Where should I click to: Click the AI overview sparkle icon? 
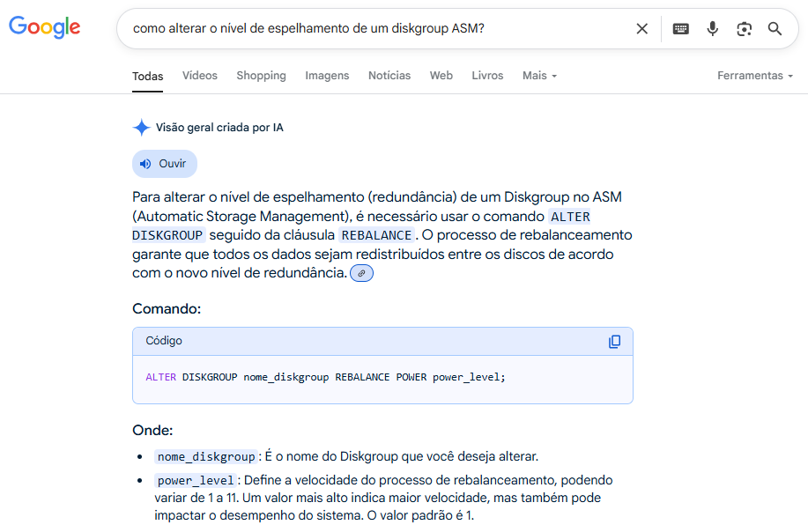point(141,128)
